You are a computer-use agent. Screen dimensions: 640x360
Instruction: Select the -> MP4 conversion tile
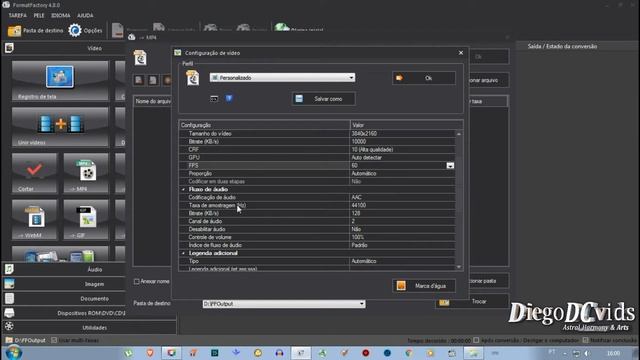click(86, 173)
